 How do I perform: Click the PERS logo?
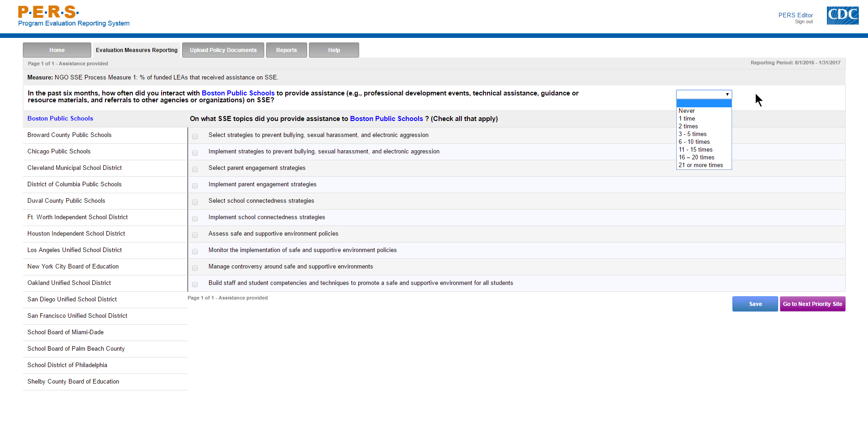[73, 16]
